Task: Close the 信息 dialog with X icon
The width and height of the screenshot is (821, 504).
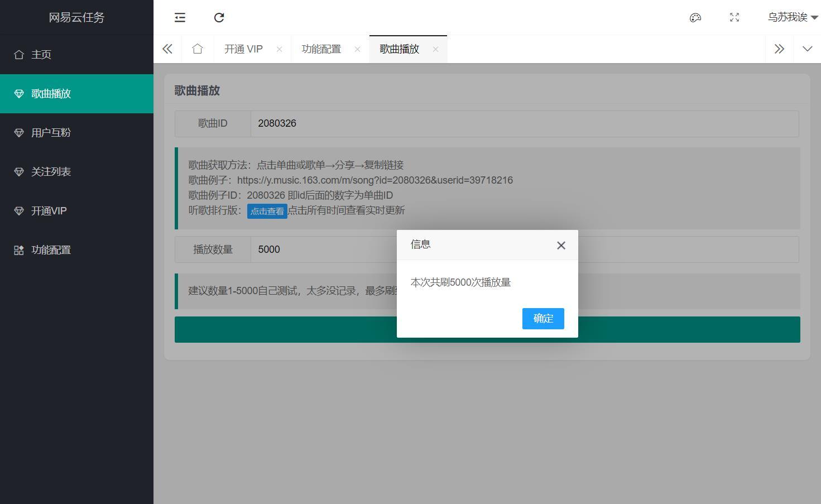Action: pos(561,246)
